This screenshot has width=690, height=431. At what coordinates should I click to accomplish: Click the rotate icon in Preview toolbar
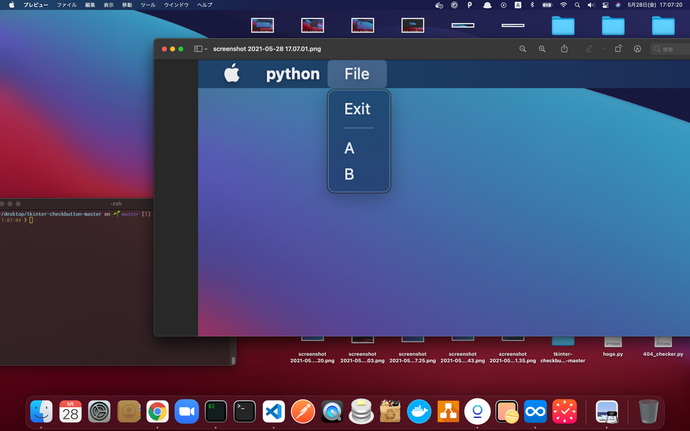(x=618, y=48)
